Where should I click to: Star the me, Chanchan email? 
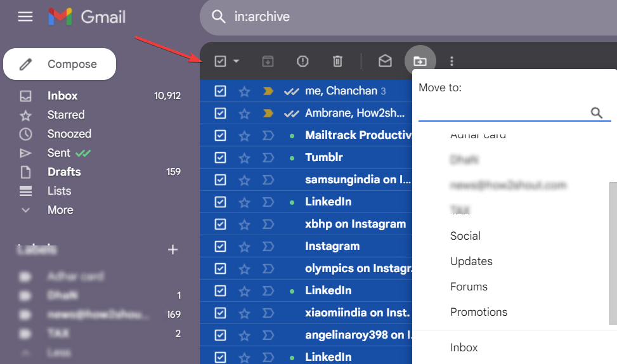point(244,91)
